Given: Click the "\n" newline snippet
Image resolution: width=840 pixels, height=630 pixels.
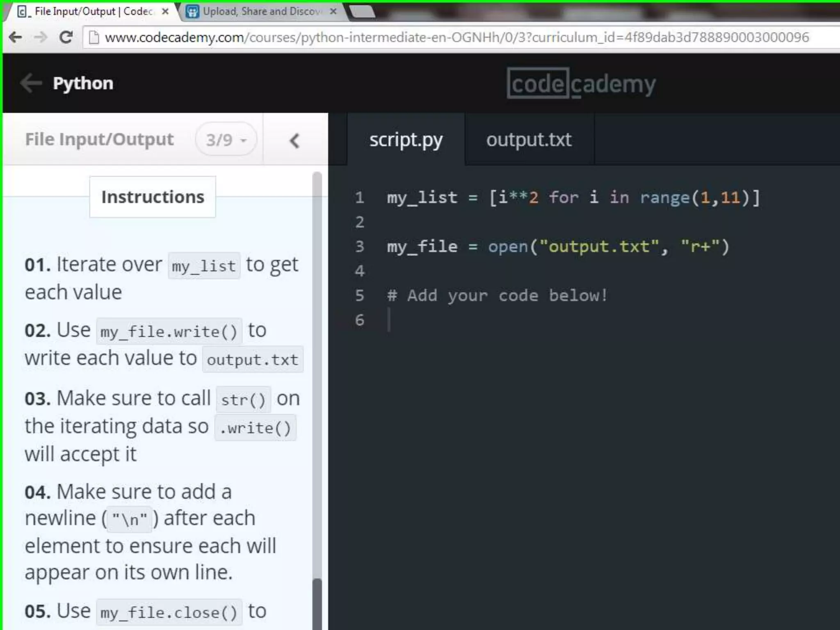Looking at the screenshot, I should (130, 519).
